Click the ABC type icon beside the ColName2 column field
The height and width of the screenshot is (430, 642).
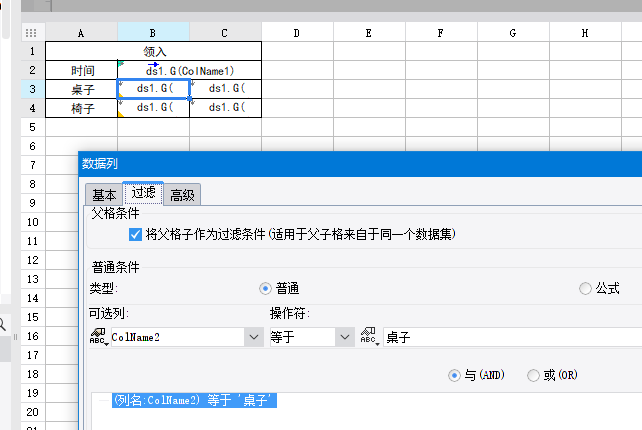[x=98, y=337]
